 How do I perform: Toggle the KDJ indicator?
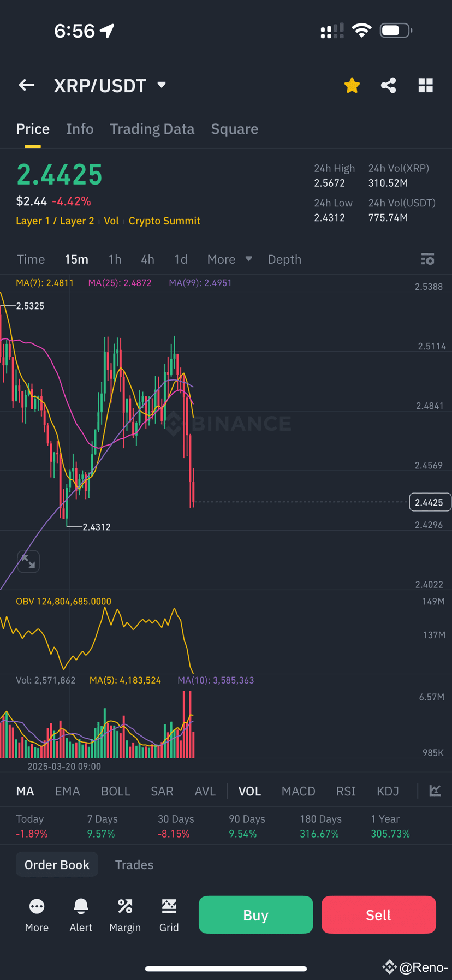pos(388,791)
